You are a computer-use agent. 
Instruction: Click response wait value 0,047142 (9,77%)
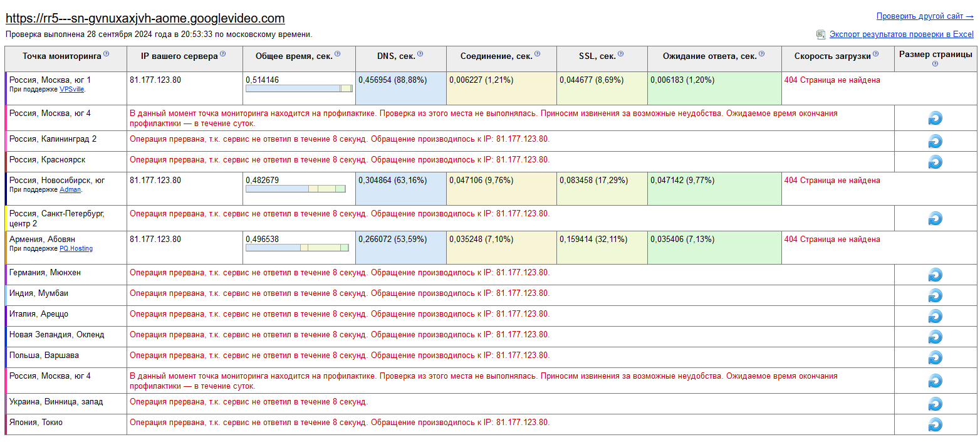tap(682, 181)
